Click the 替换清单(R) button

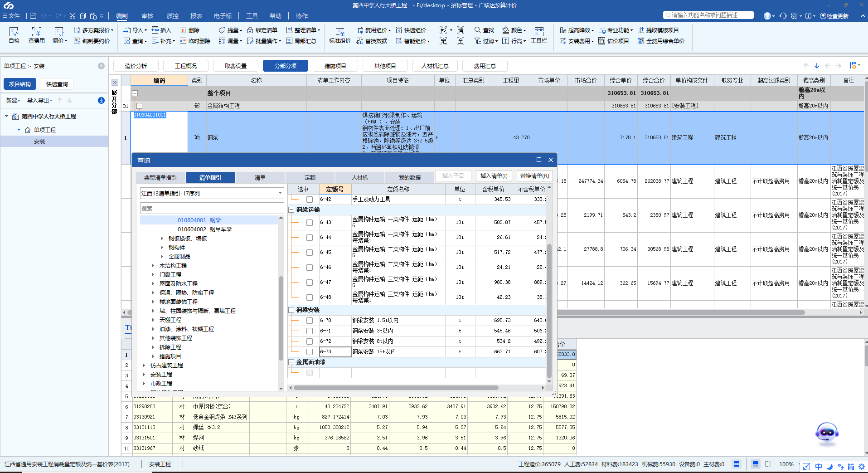pos(535,176)
